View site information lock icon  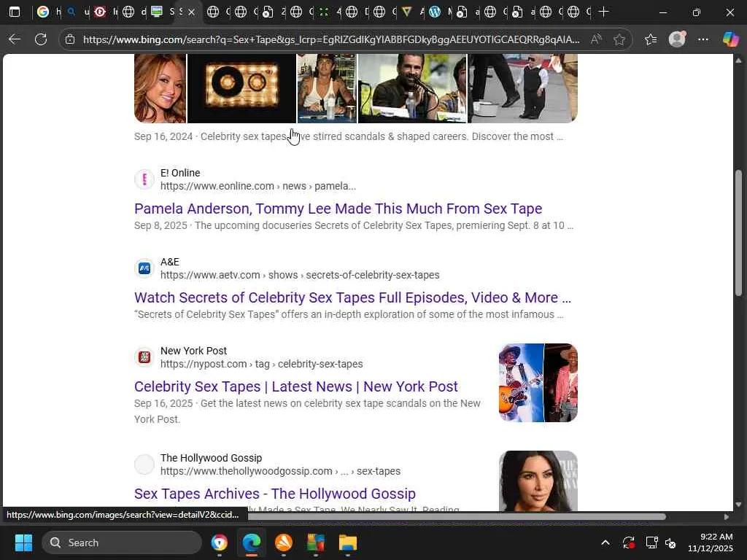(70, 39)
